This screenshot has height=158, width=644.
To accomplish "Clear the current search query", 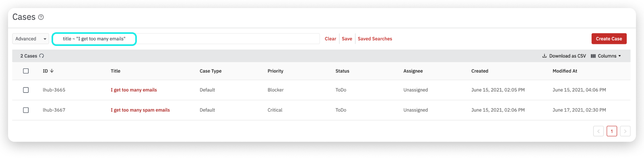I will (330, 39).
